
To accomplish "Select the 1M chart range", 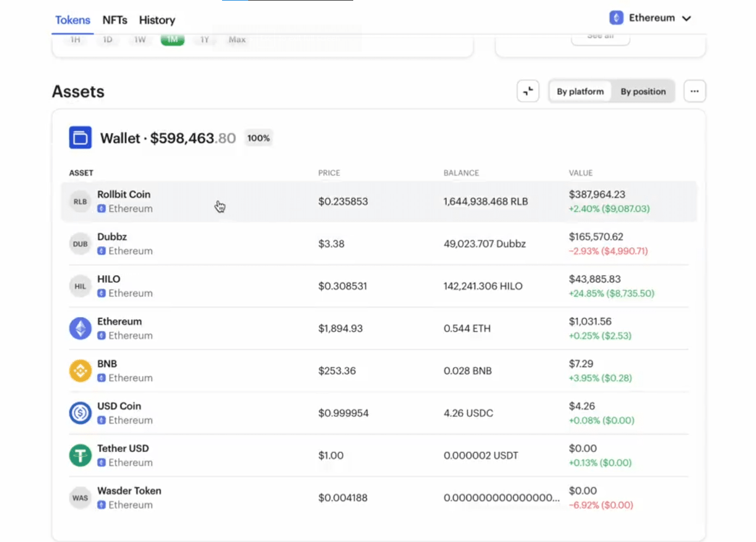I will [173, 40].
